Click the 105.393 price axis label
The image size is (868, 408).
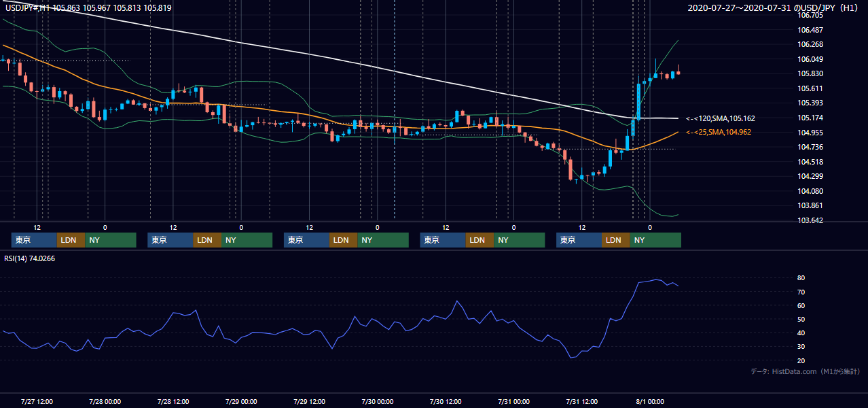tap(810, 103)
